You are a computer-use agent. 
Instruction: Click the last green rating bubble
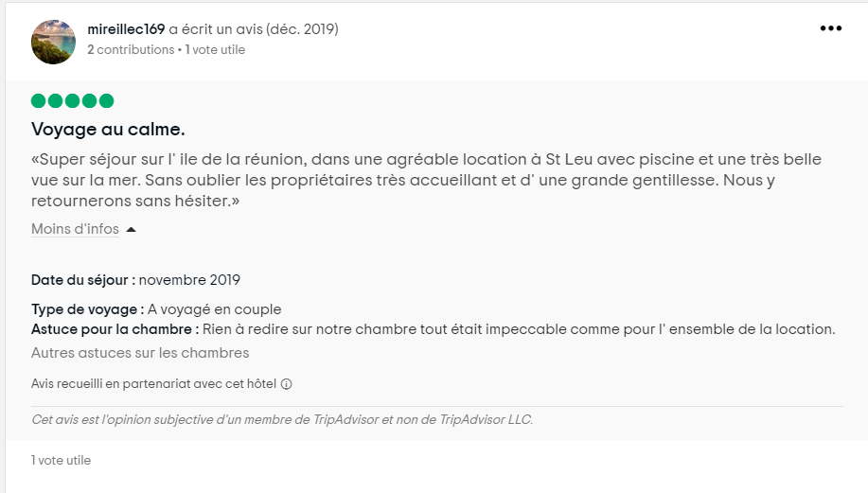106,100
